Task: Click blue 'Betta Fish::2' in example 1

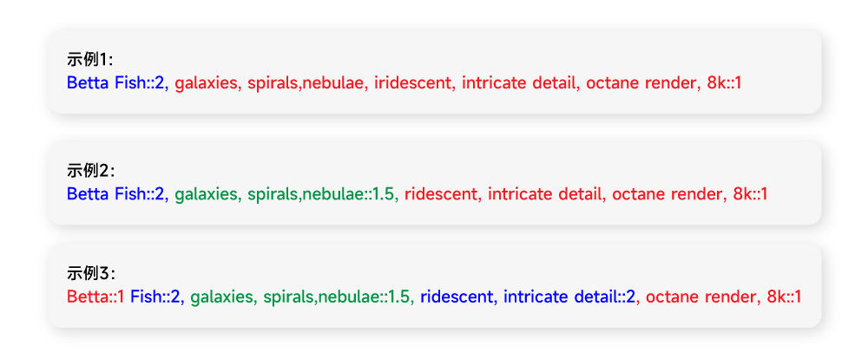Action: pos(115,83)
